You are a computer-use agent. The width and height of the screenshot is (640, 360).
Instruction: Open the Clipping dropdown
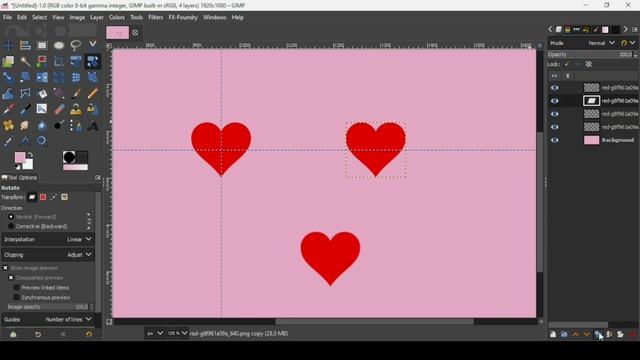pos(48,255)
